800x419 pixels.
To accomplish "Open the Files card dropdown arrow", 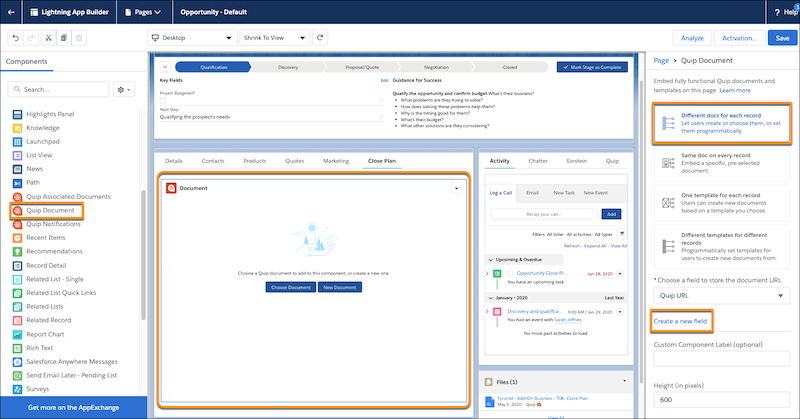I will click(624, 381).
